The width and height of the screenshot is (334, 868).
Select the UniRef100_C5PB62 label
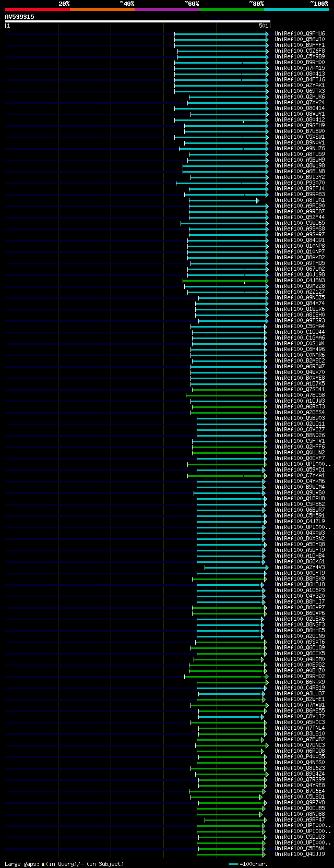click(x=300, y=504)
